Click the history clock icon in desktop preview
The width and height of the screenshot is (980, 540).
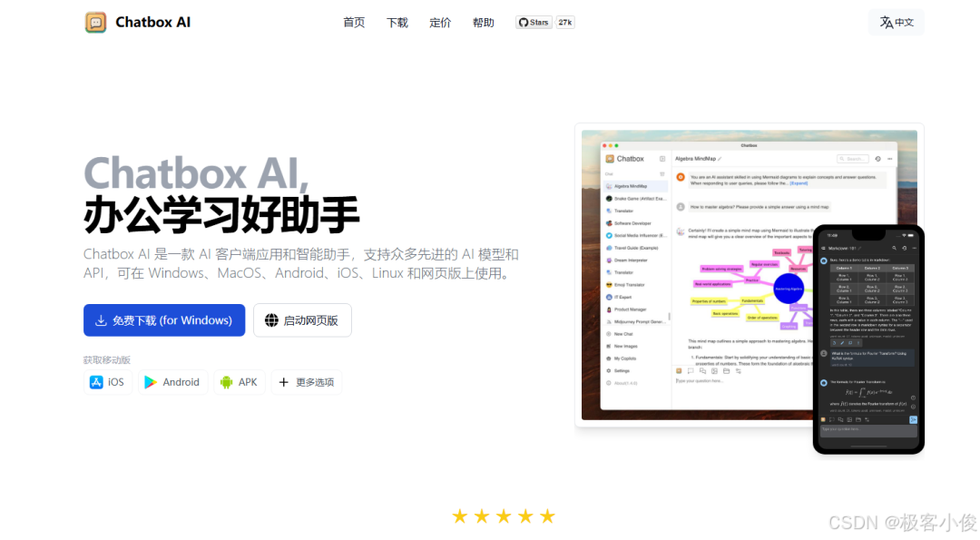[x=878, y=159]
